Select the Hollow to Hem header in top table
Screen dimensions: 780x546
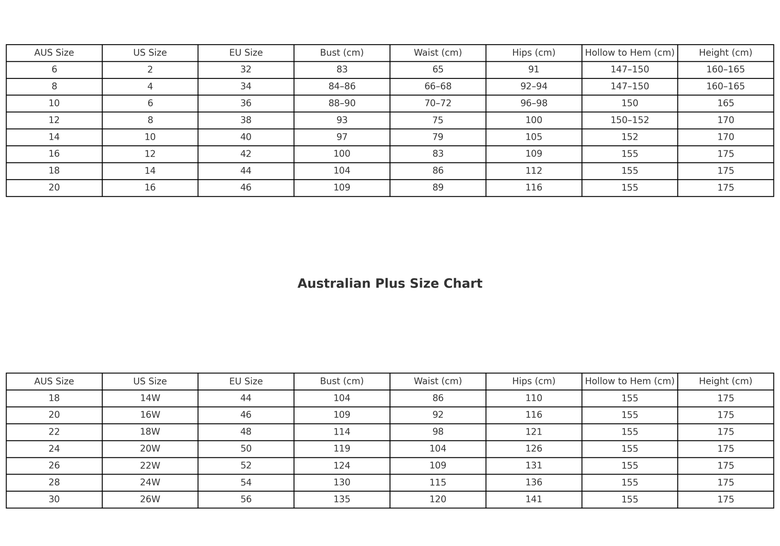tap(630, 53)
